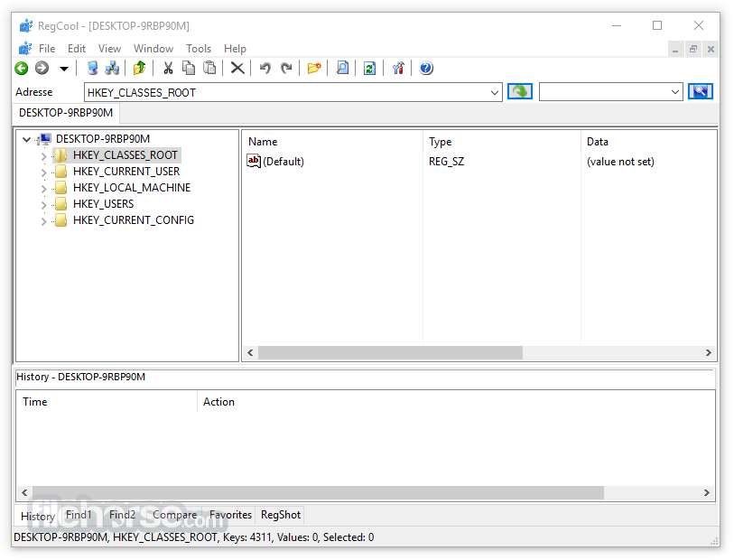Delete with the X toolbar icon

tap(237, 69)
